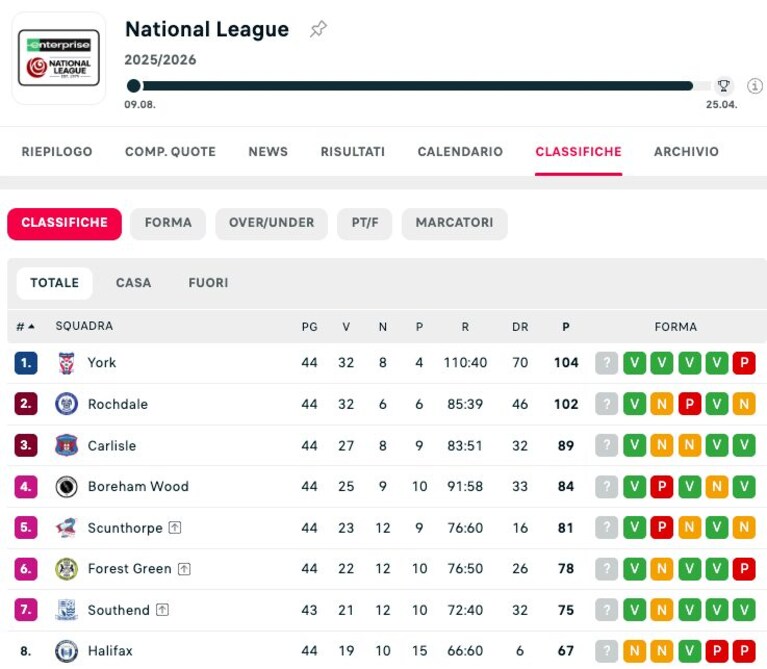The width and height of the screenshot is (767, 669).
Task: Click Forest Green's red P form badge
Action: click(744, 569)
